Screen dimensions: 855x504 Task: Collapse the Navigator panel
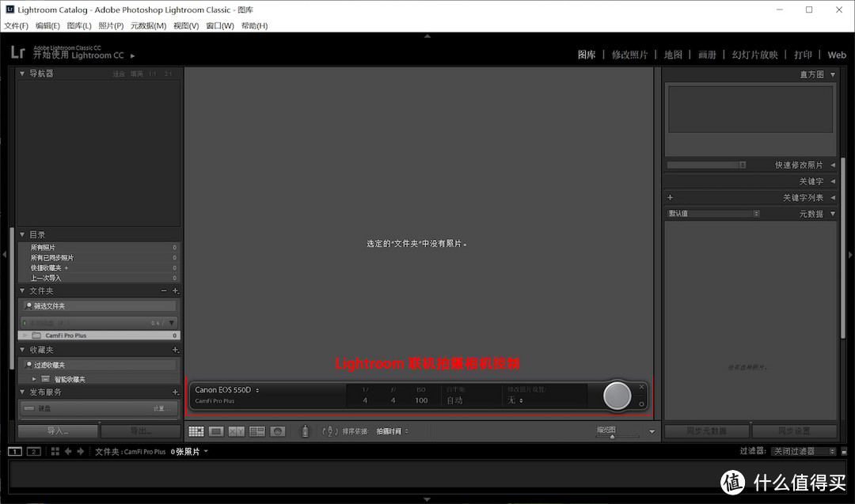(x=22, y=74)
